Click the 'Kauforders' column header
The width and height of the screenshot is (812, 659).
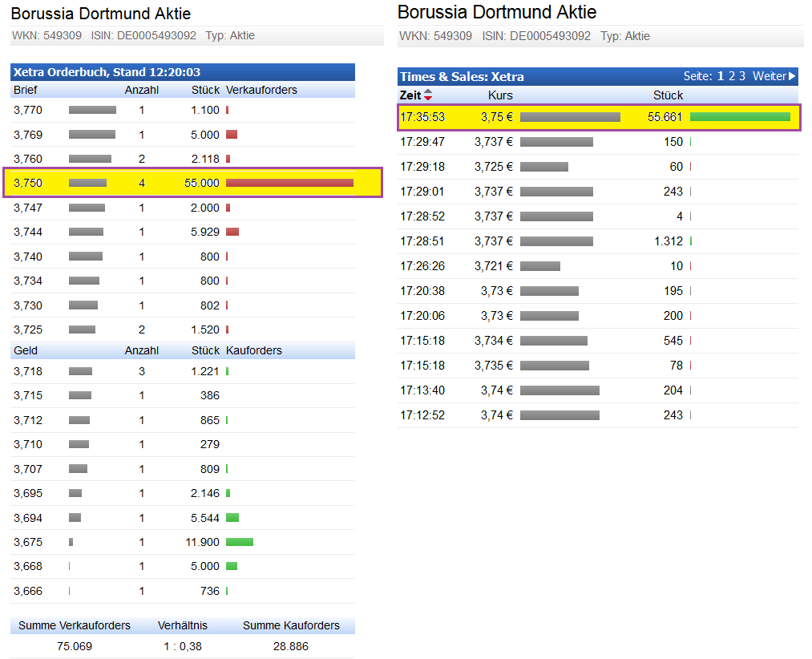(x=254, y=350)
